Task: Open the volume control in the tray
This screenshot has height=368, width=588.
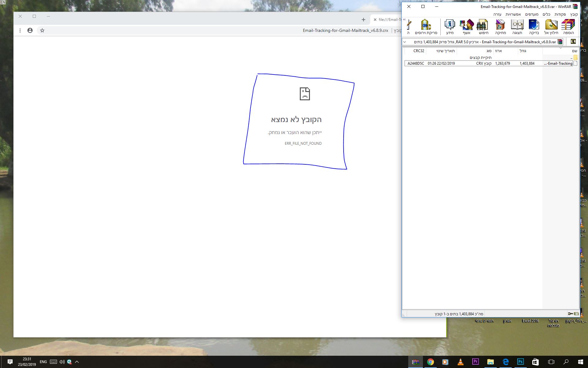Action: [62, 362]
